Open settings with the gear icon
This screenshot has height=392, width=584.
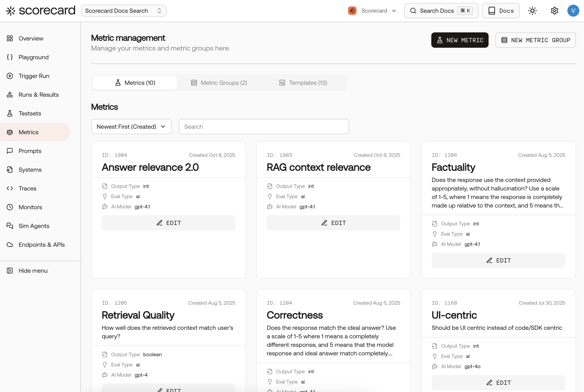(555, 11)
